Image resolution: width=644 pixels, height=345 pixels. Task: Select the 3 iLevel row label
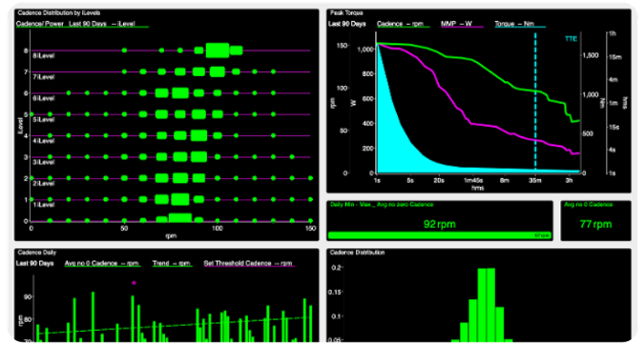tap(44, 162)
